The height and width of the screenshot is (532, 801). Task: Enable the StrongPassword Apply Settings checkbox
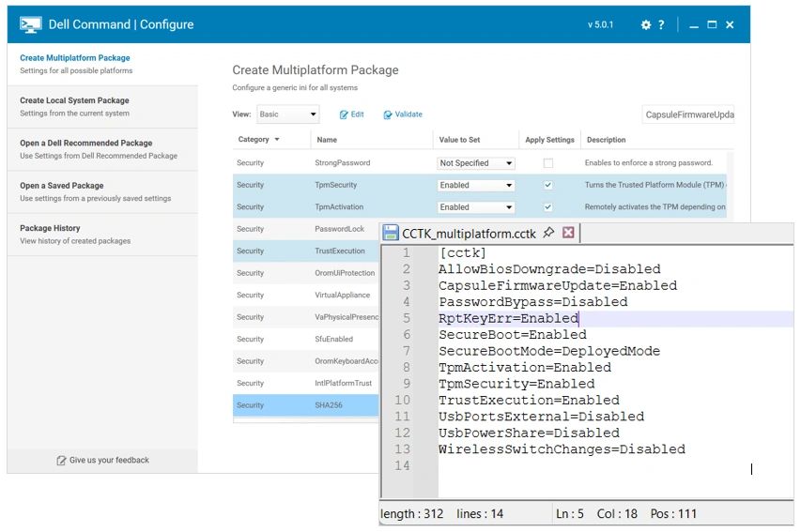click(548, 163)
